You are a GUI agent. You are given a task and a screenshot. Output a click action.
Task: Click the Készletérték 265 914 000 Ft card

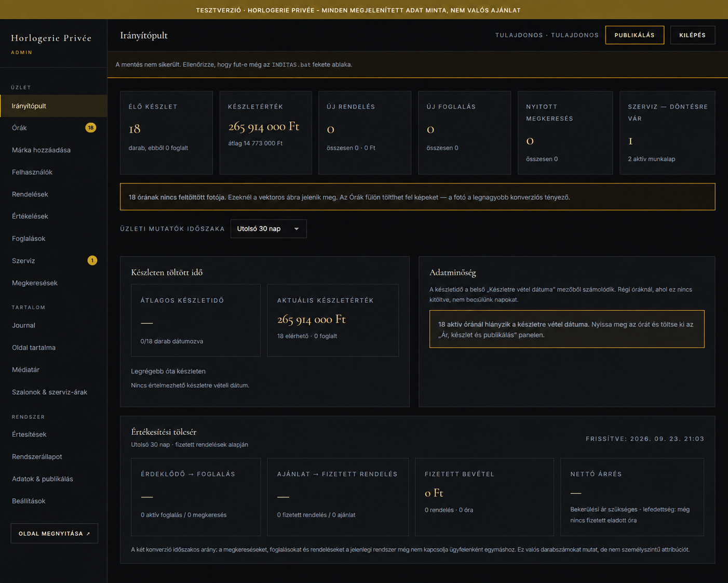coord(266,133)
